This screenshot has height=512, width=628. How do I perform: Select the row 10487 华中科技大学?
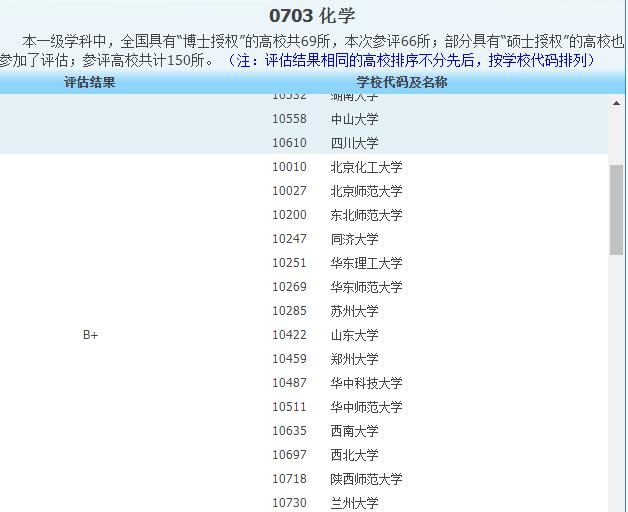coord(337,383)
